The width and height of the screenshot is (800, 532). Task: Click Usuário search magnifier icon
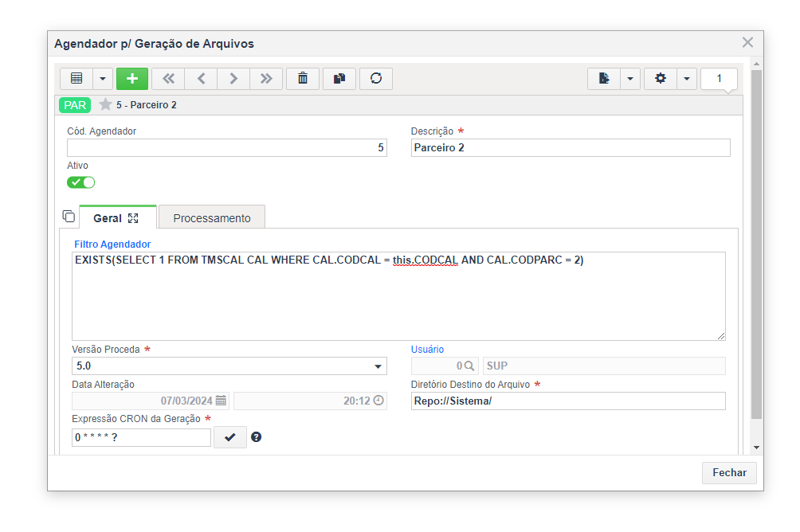469,366
